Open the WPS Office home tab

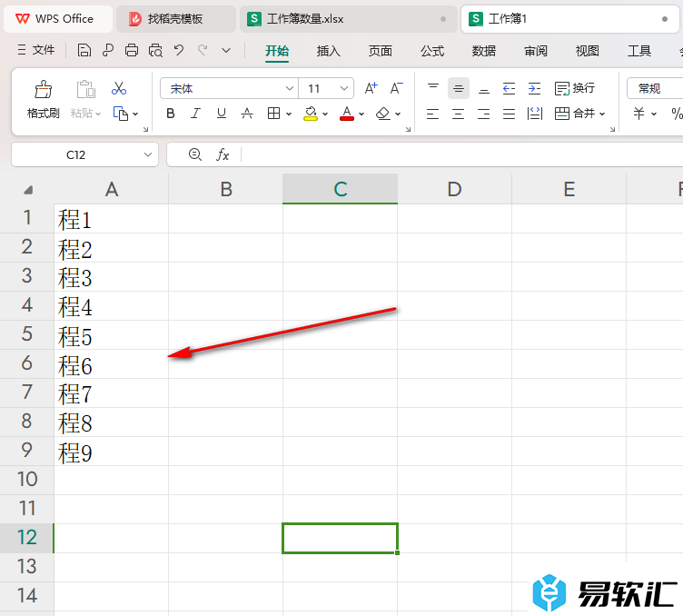[x=57, y=19]
